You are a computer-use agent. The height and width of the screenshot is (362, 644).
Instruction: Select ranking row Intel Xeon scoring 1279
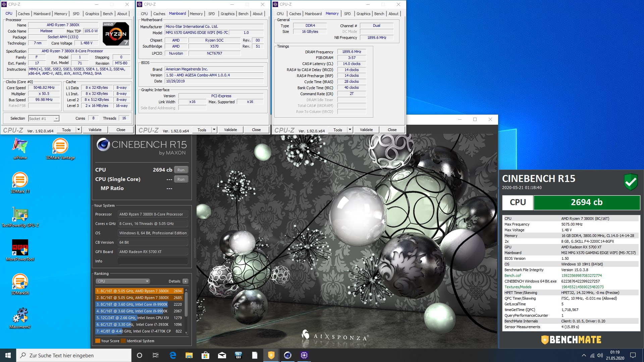[139, 318]
